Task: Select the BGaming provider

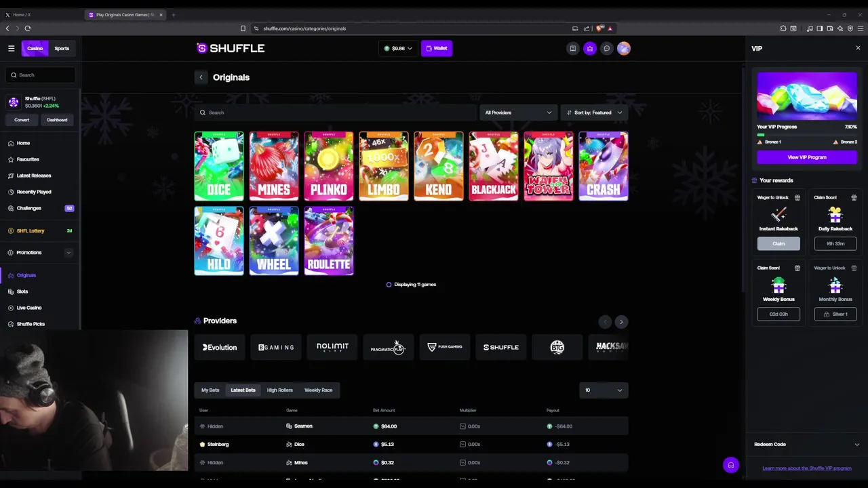Action: click(x=276, y=347)
